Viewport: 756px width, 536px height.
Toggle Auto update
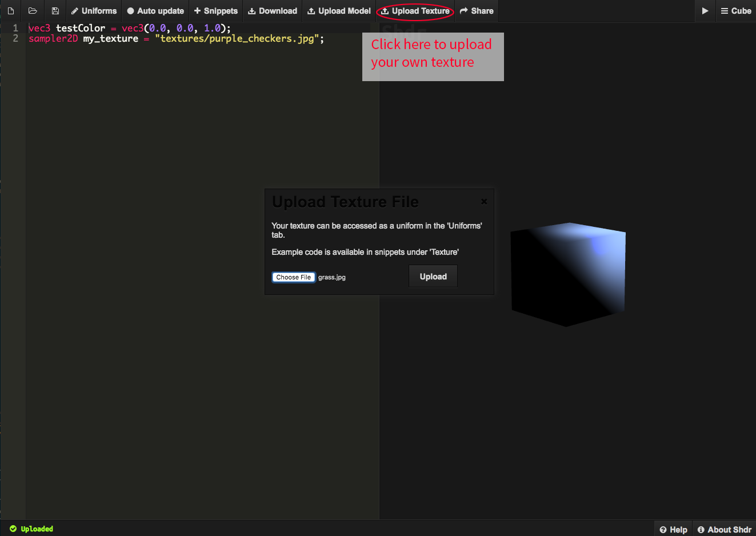(x=155, y=11)
